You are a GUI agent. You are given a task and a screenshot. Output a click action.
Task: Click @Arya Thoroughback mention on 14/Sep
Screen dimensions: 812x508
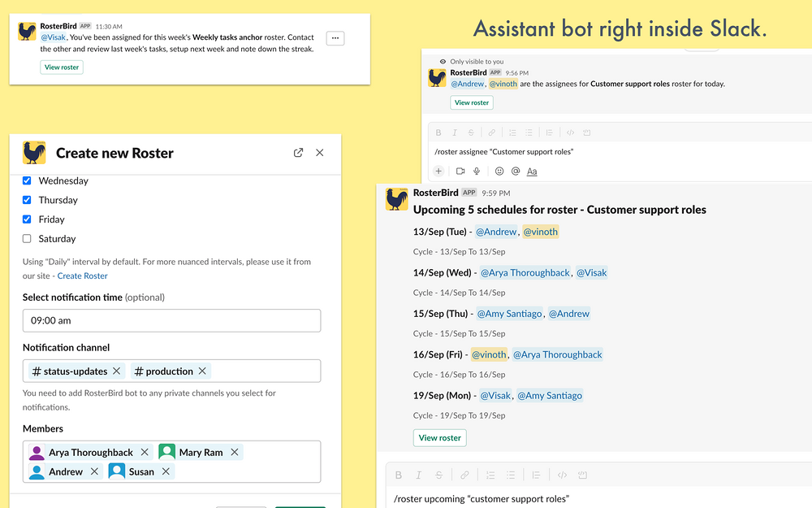(525, 272)
